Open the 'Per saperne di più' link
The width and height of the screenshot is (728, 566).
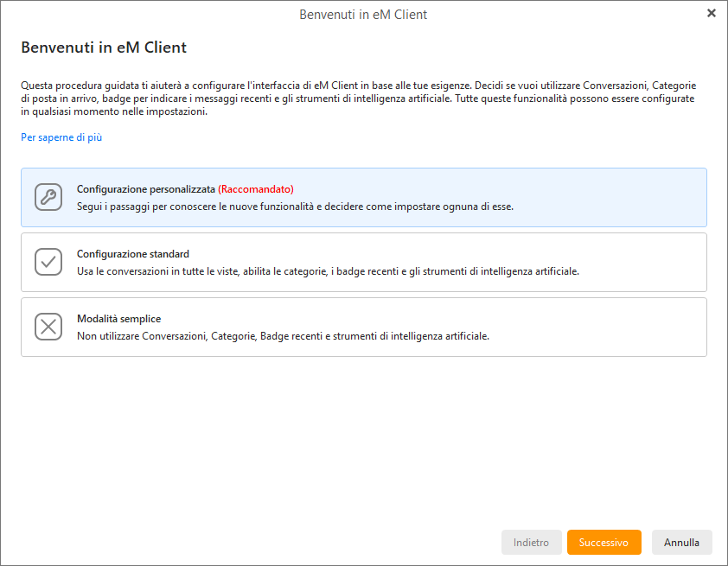pyautogui.click(x=61, y=137)
